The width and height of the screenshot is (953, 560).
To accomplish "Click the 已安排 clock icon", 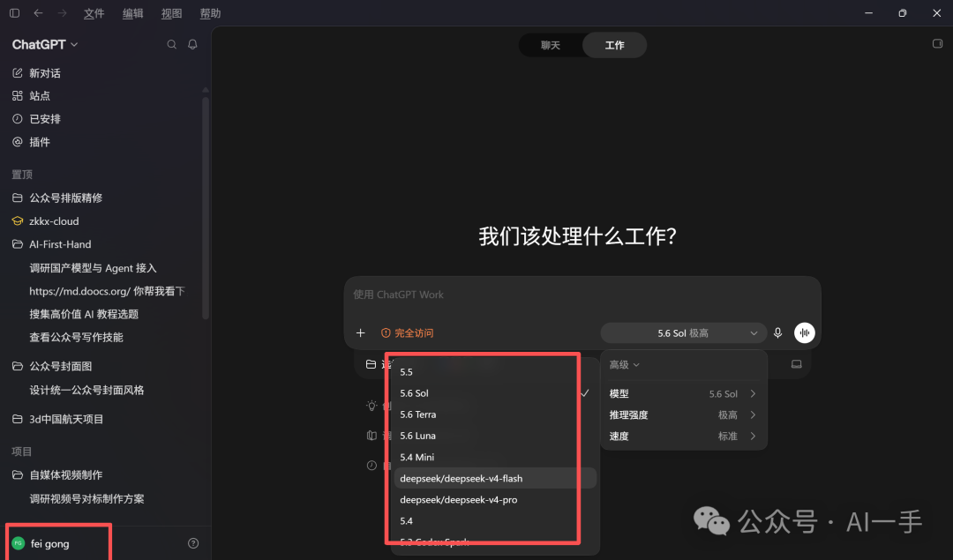I will (x=18, y=119).
